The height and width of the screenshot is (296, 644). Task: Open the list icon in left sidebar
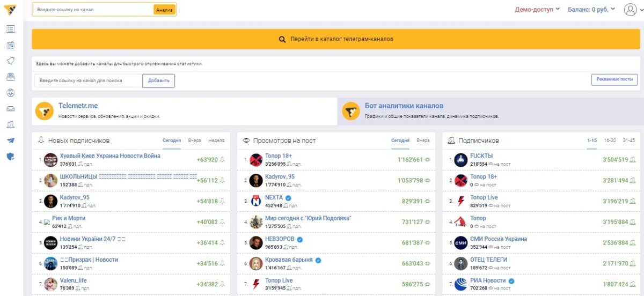11,29
